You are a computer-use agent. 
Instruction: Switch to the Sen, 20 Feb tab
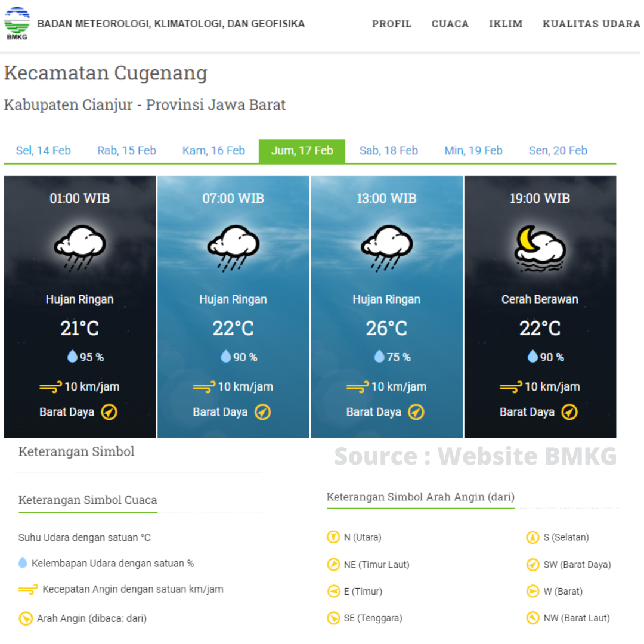coord(558,151)
